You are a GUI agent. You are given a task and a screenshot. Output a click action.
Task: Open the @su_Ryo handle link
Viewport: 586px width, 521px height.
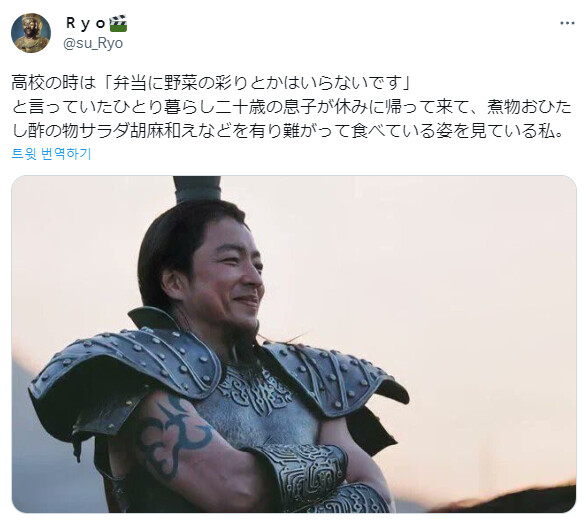point(93,44)
